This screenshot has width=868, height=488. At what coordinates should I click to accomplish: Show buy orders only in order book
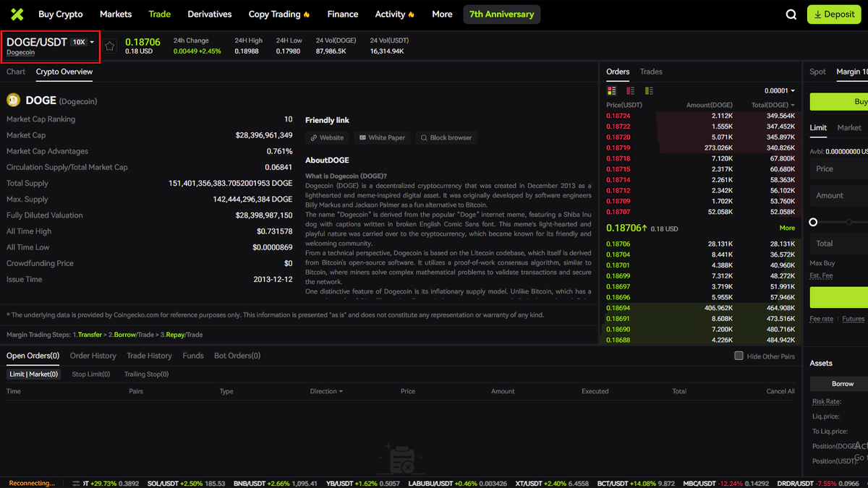coord(649,91)
